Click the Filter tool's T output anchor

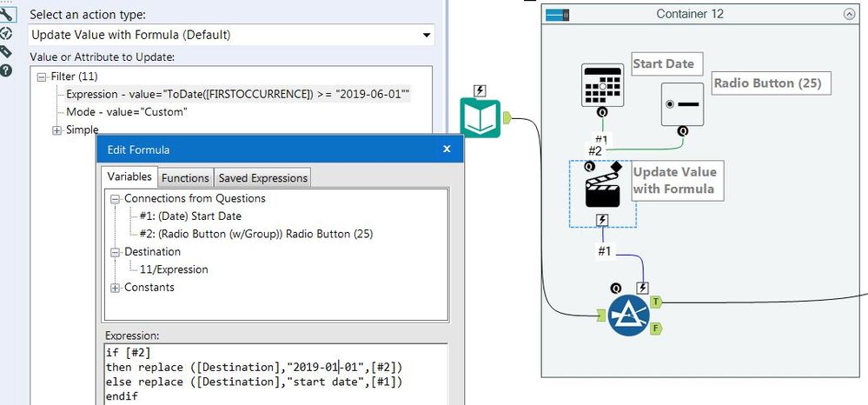[x=656, y=302]
